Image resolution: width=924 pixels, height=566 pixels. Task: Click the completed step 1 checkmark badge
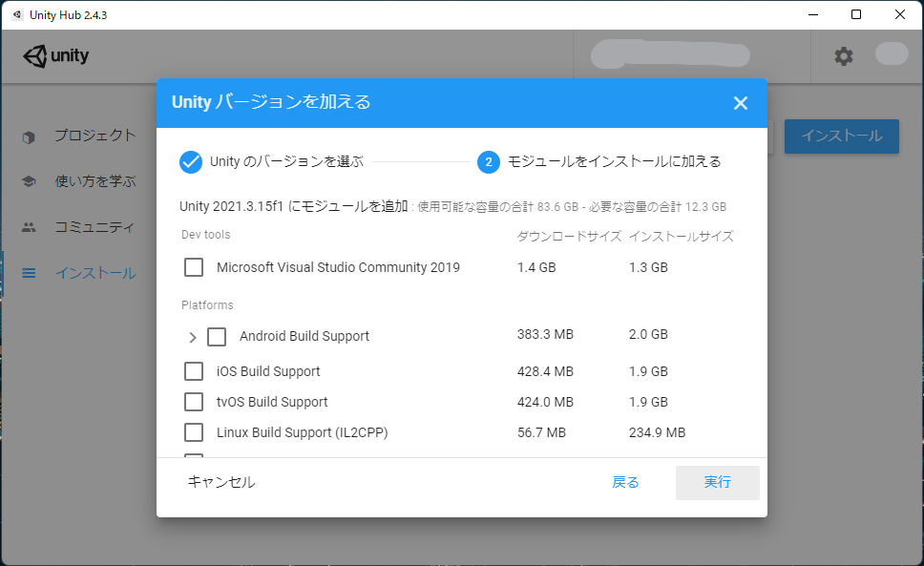point(189,161)
